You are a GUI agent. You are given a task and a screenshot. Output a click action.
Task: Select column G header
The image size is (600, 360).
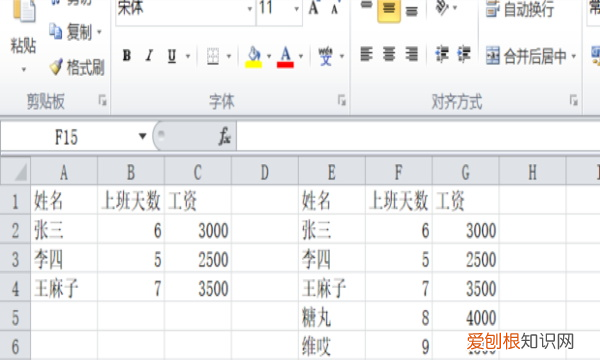466,172
